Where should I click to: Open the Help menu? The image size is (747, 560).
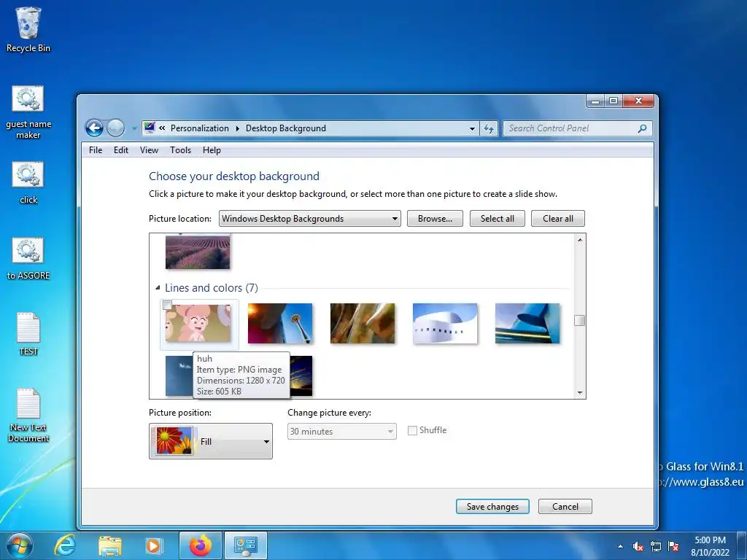tap(212, 150)
